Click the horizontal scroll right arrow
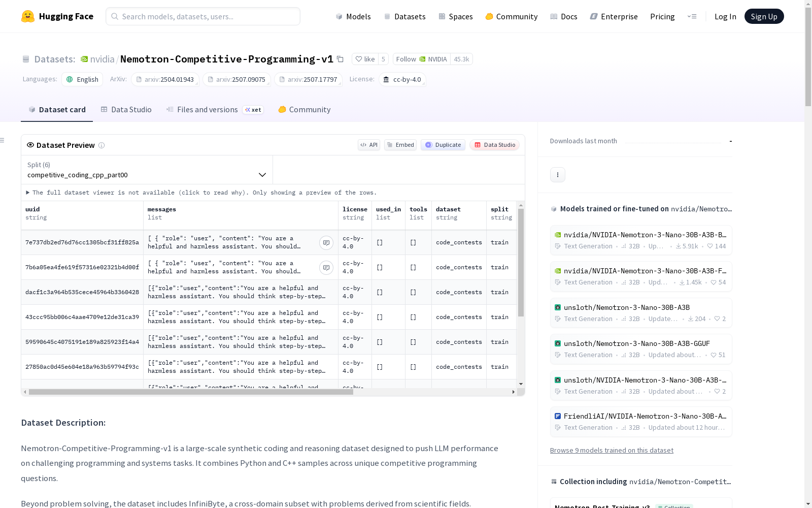 point(514,392)
